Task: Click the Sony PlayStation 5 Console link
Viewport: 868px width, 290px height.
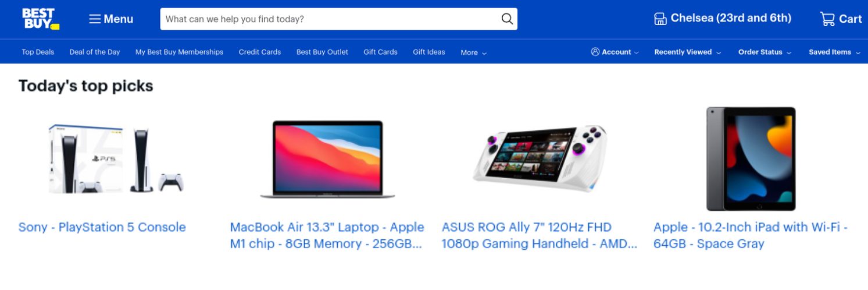Action: click(102, 227)
